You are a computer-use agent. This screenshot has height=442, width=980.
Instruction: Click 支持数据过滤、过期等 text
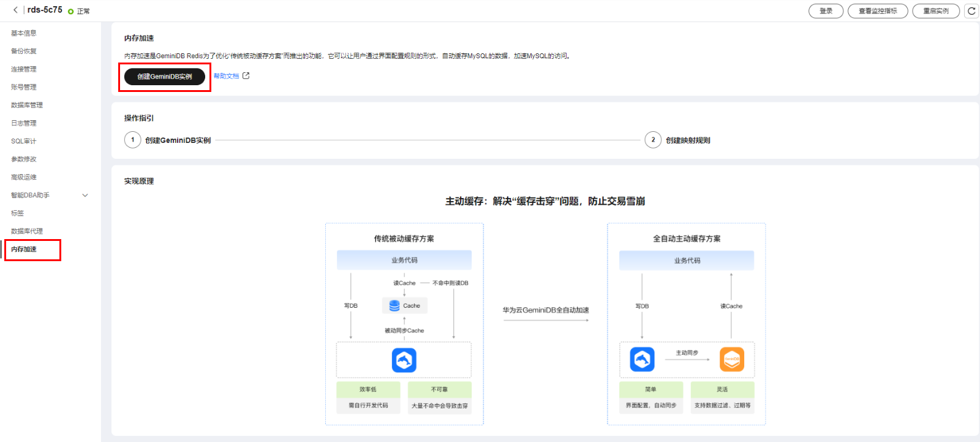[722, 405]
